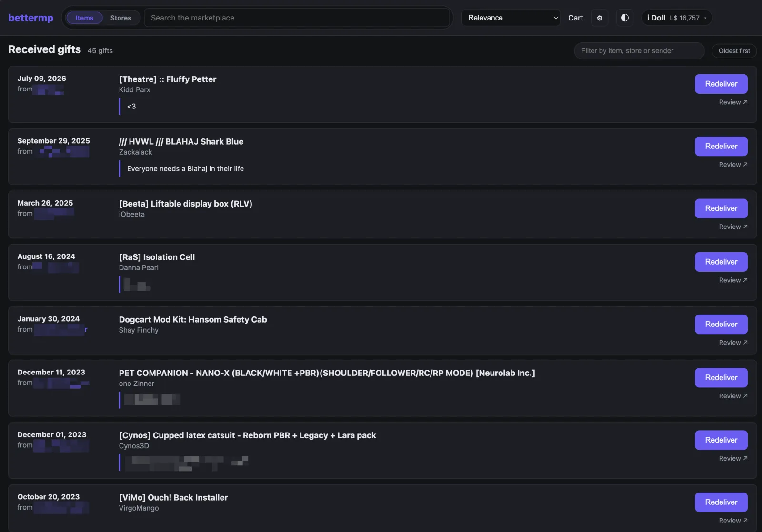Screen dimensions: 762x532
Task: Open the settings gear icon
Action: [x=600, y=18]
